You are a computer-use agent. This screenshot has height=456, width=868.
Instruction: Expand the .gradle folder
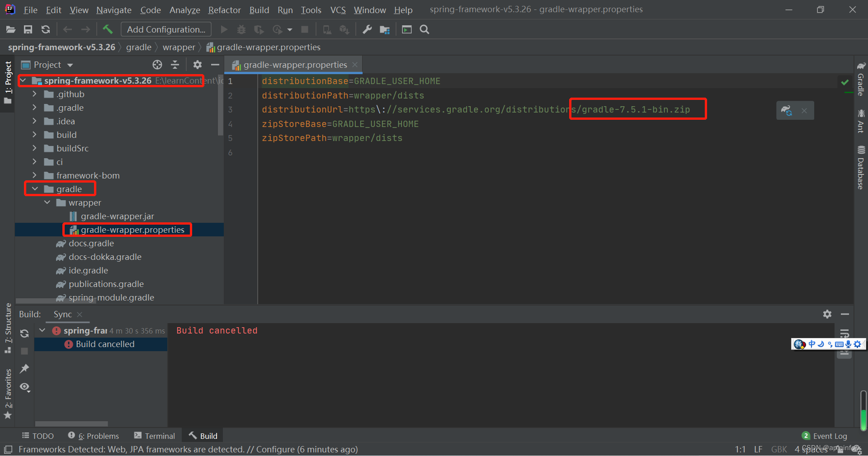coord(34,108)
